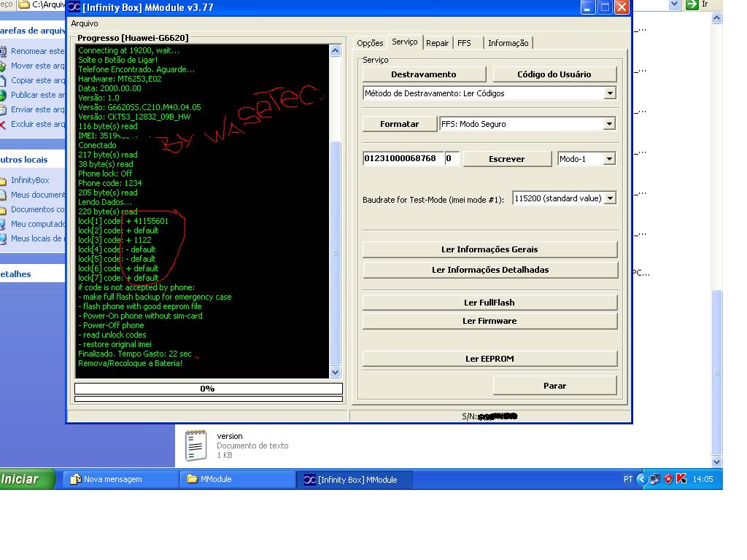Click the Ler EEPROM button
Viewport: 747px width, 560px height.
pos(489,359)
